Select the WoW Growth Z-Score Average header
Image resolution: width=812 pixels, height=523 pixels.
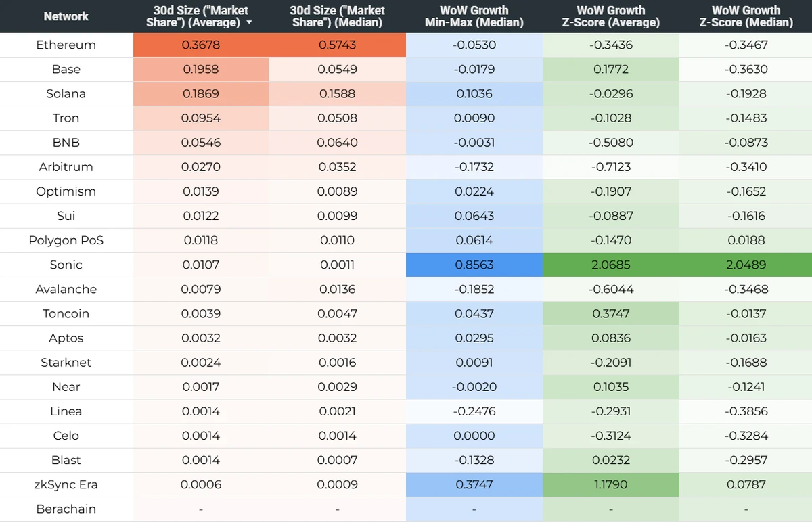610,16
